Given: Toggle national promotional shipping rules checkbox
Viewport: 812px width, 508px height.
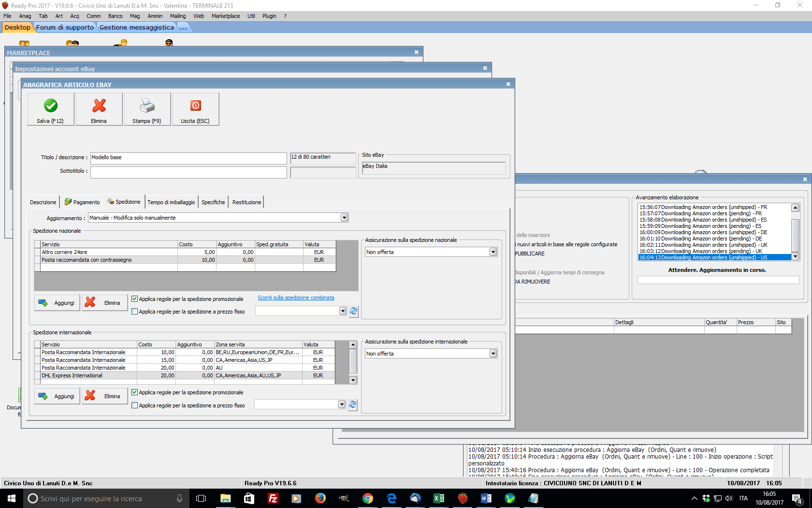Looking at the screenshot, I should (x=135, y=299).
